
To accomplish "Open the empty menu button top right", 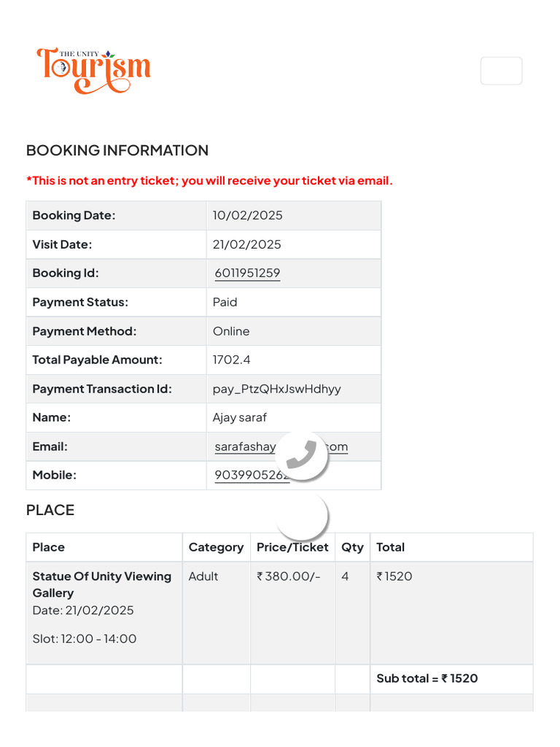I will (501, 71).
